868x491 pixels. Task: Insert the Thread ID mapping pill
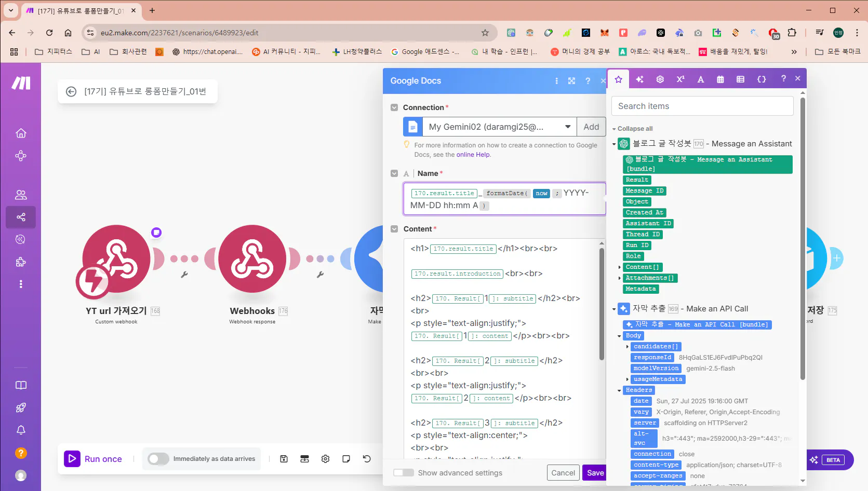tap(643, 235)
